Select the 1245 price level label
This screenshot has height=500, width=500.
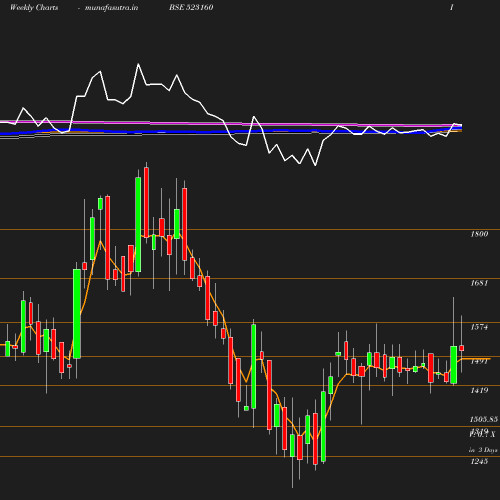point(479,461)
